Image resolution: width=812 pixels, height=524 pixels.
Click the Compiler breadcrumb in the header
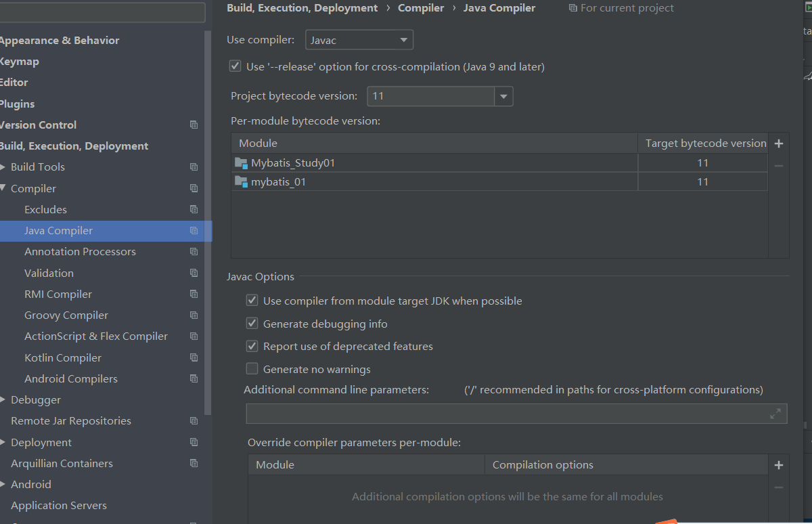click(421, 8)
